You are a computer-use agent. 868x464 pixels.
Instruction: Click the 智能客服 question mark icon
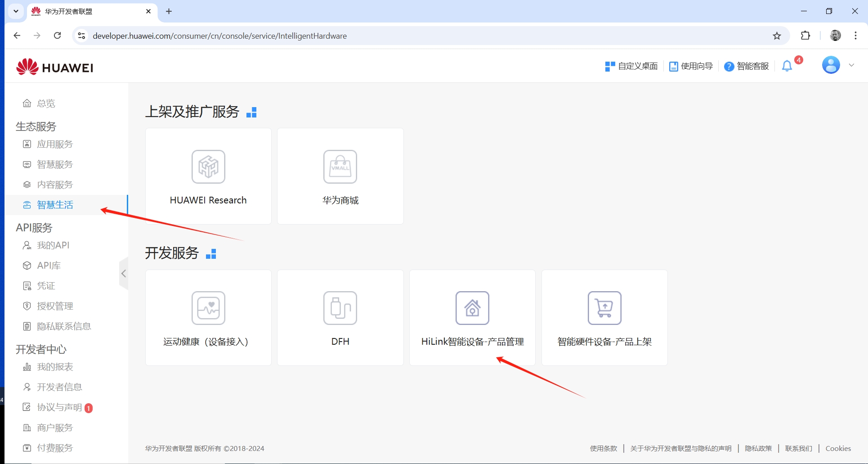[x=729, y=67]
